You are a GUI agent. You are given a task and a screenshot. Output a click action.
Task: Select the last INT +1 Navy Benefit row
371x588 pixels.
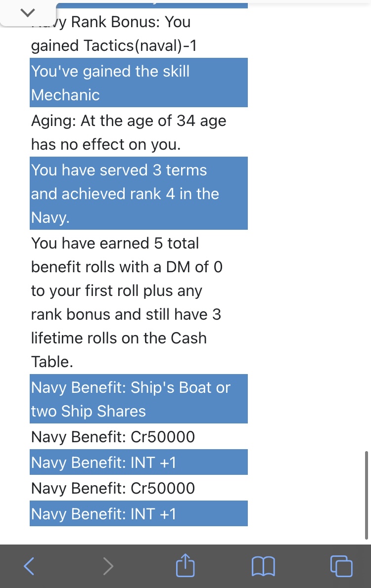point(139,513)
